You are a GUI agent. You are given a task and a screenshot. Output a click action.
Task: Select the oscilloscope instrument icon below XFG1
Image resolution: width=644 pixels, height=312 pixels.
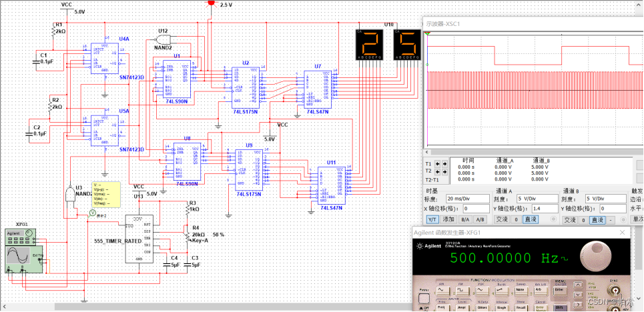[x=25, y=259]
